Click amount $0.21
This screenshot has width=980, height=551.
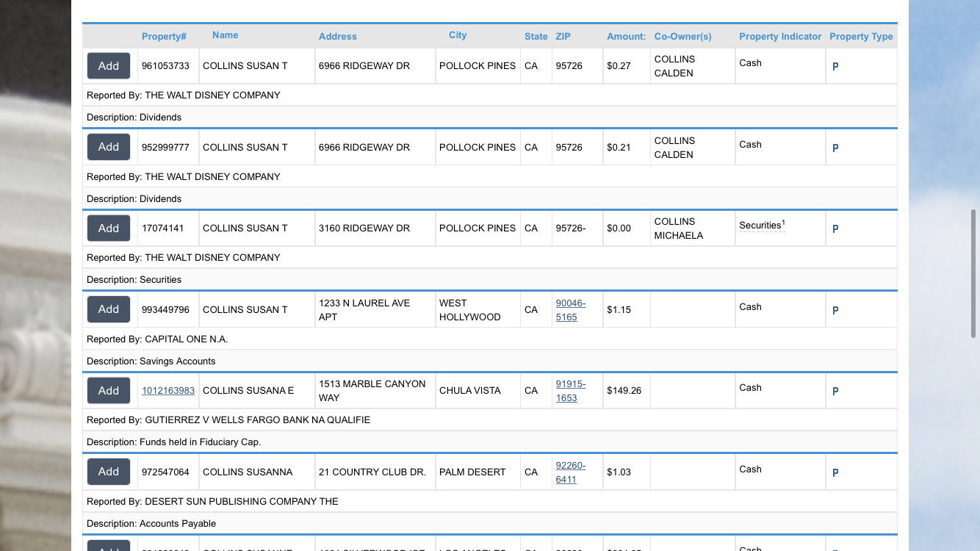point(619,148)
